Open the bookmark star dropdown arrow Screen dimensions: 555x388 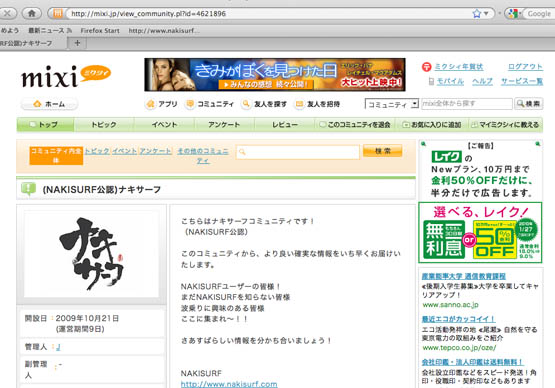486,13
